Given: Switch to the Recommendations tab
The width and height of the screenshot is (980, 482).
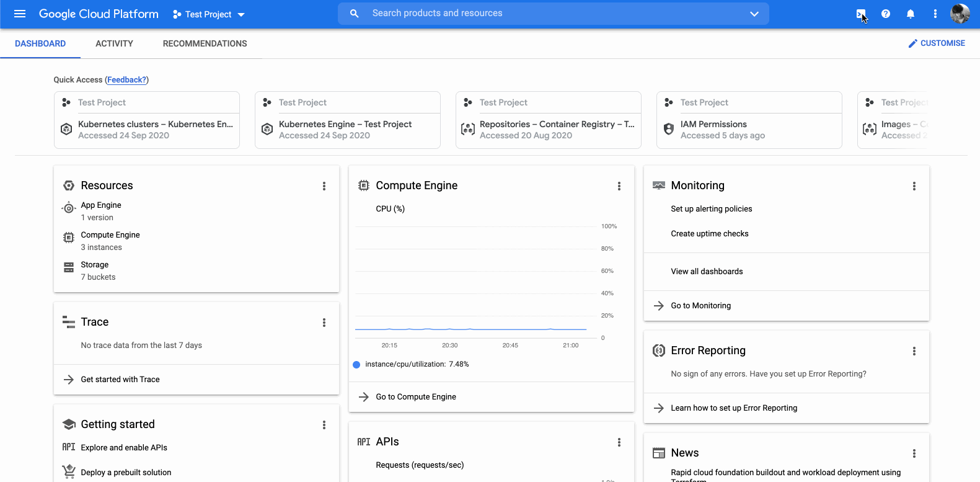Looking at the screenshot, I should [205, 43].
